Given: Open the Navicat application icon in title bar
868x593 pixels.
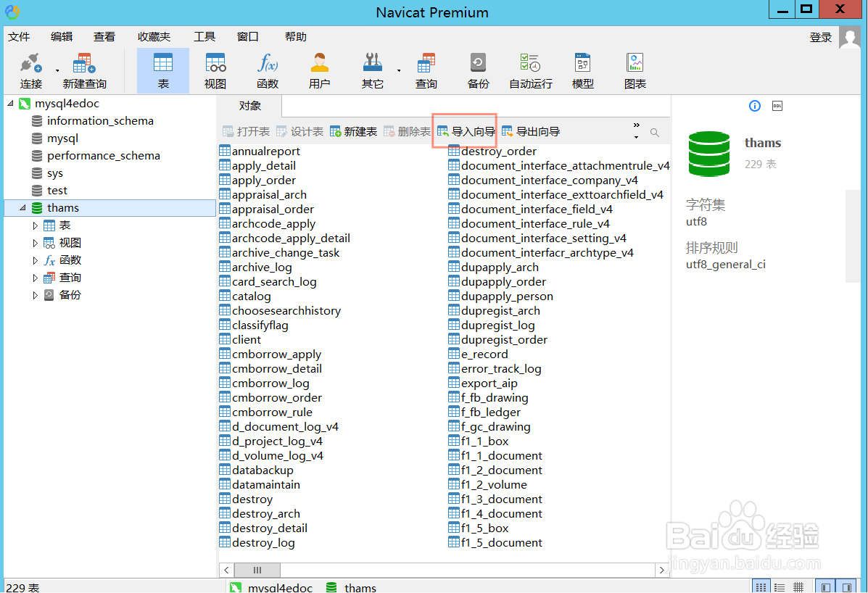Looking at the screenshot, I should click(x=12, y=11).
